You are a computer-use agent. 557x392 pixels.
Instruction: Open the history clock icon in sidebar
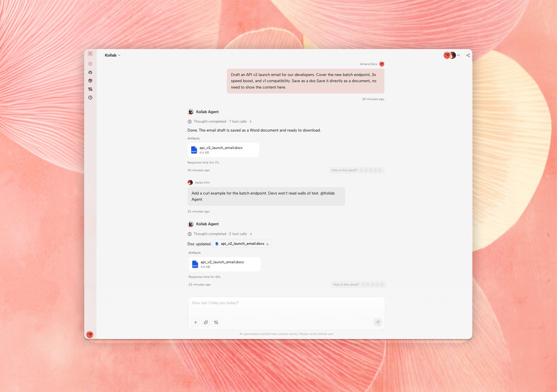(90, 97)
